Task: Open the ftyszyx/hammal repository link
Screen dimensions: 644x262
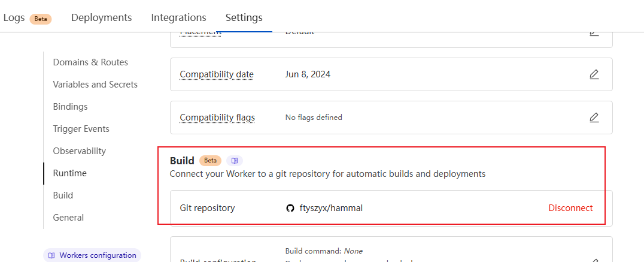Action: click(x=330, y=208)
